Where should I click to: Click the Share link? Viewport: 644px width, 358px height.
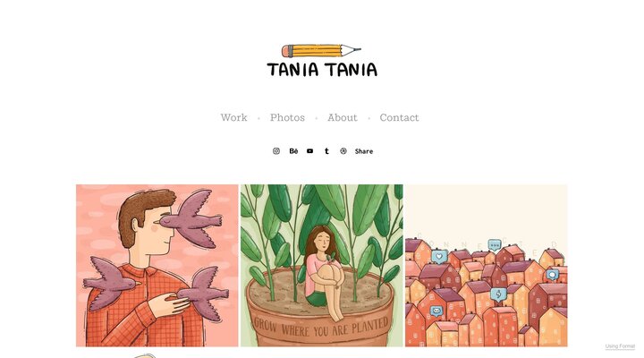coord(364,151)
